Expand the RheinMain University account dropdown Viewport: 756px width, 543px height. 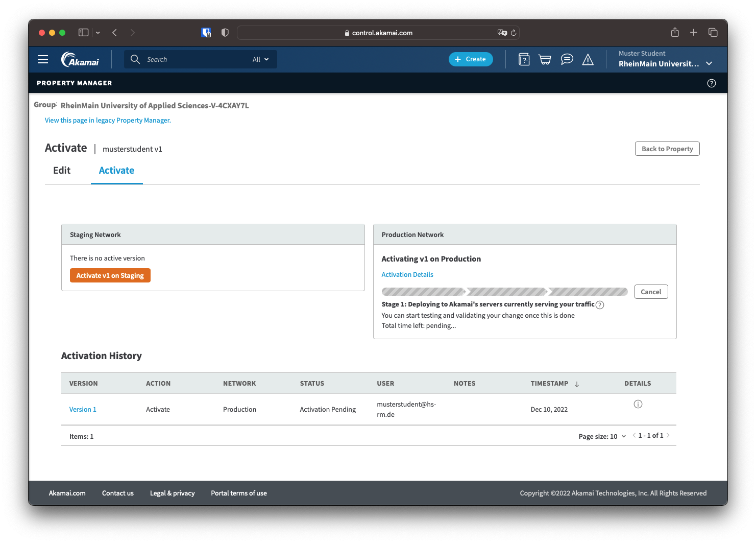tap(709, 64)
